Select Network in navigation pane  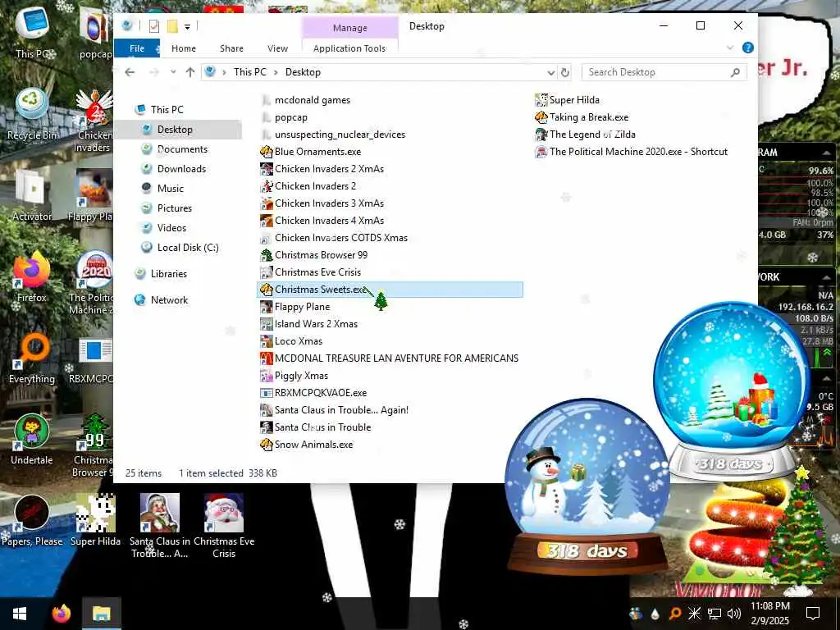tap(169, 300)
